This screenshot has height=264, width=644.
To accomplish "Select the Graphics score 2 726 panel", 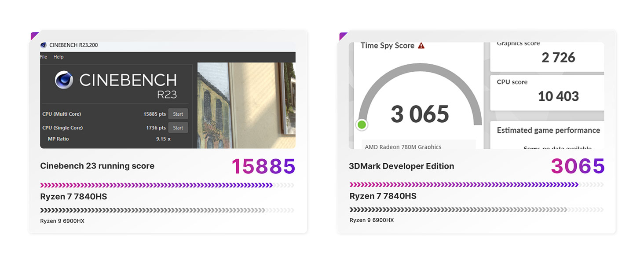I will (x=547, y=57).
